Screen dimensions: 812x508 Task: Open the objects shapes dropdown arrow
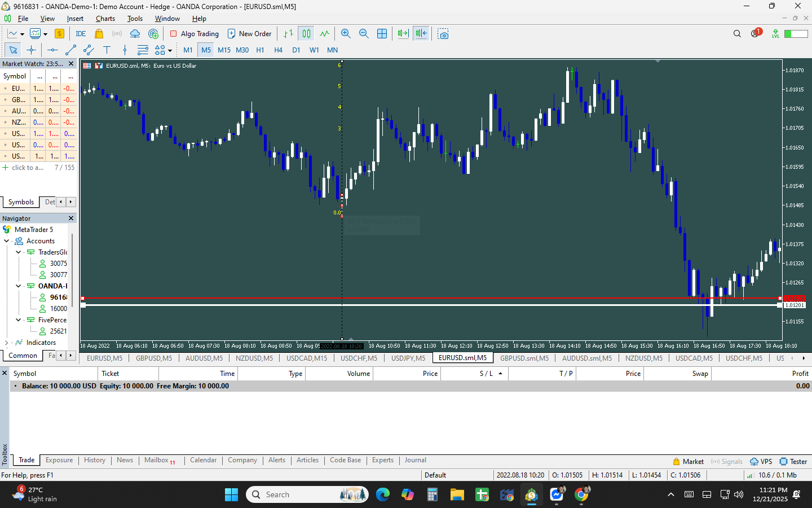pos(170,50)
